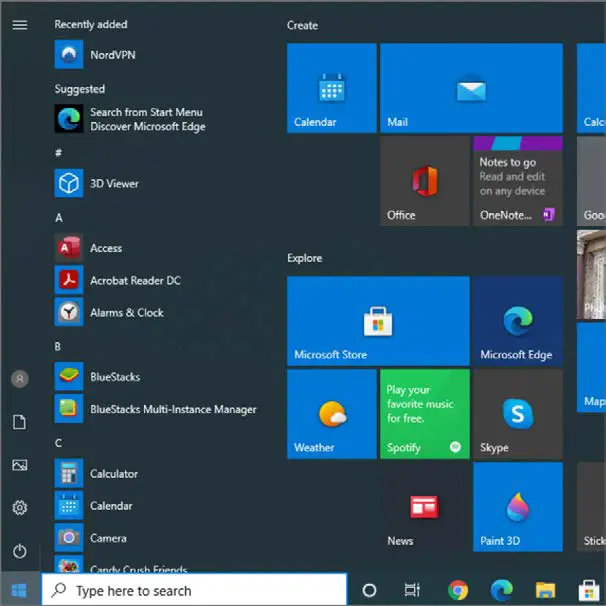This screenshot has height=606, width=606.
Task: Click the Explore group heading
Action: click(x=305, y=258)
